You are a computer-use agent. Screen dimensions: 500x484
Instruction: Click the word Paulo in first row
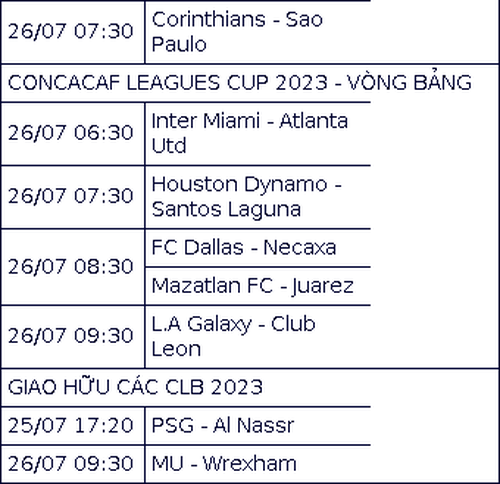click(179, 44)
